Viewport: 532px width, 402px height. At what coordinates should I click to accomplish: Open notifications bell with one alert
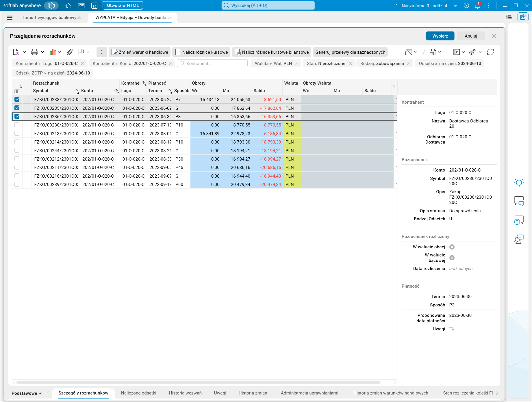pyautogui.click(x=478, y=5)
